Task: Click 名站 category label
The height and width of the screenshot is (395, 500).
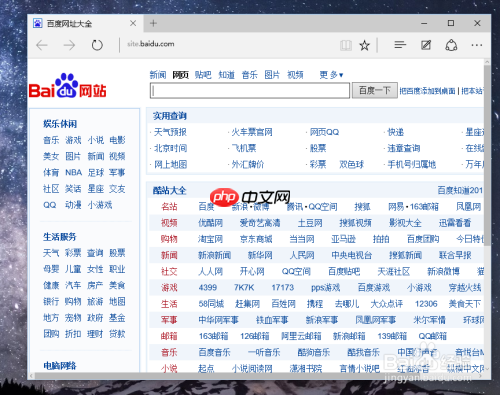Action: point(169,207)
